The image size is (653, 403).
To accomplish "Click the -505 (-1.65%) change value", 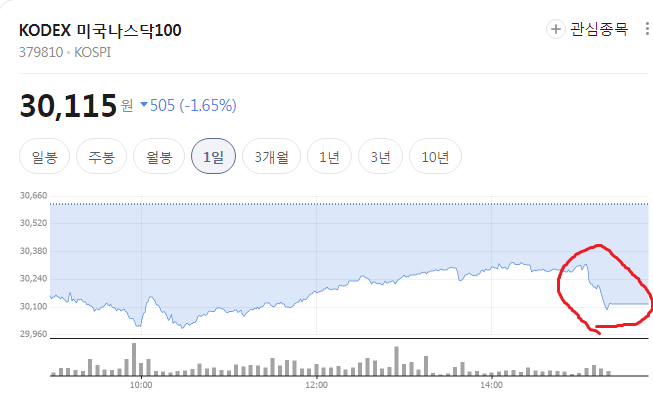I will point(193,105).
